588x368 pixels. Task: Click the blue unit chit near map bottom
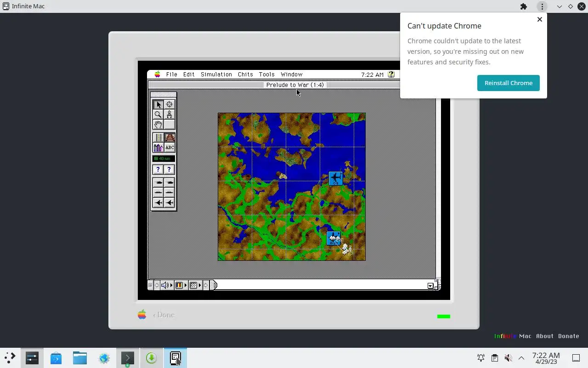pyautogui.click(x=333, y=238)
